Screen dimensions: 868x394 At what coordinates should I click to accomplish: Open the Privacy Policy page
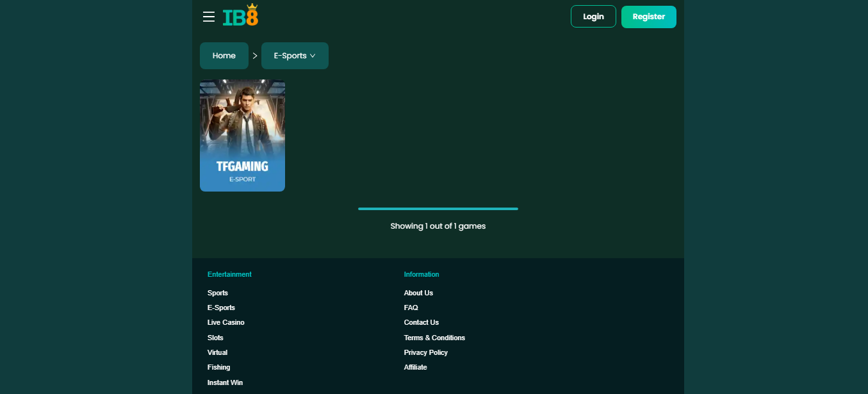tap(425, 352)
